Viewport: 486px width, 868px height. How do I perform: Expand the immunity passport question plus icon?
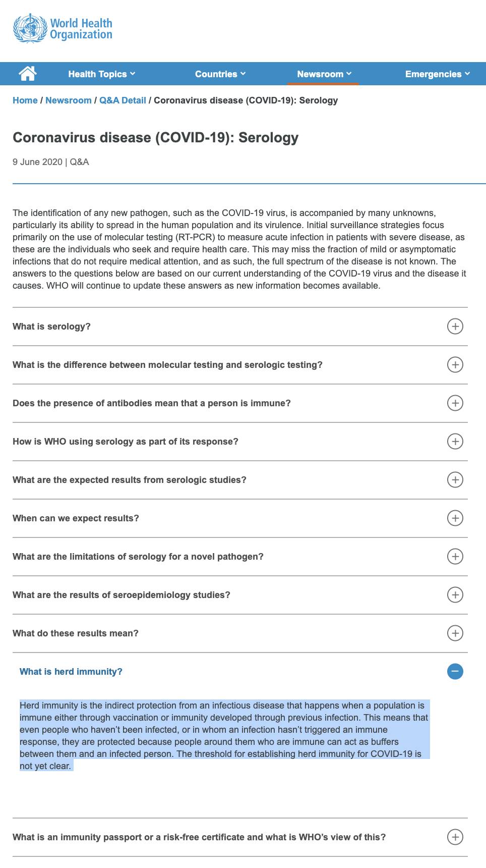pos(455,837)
